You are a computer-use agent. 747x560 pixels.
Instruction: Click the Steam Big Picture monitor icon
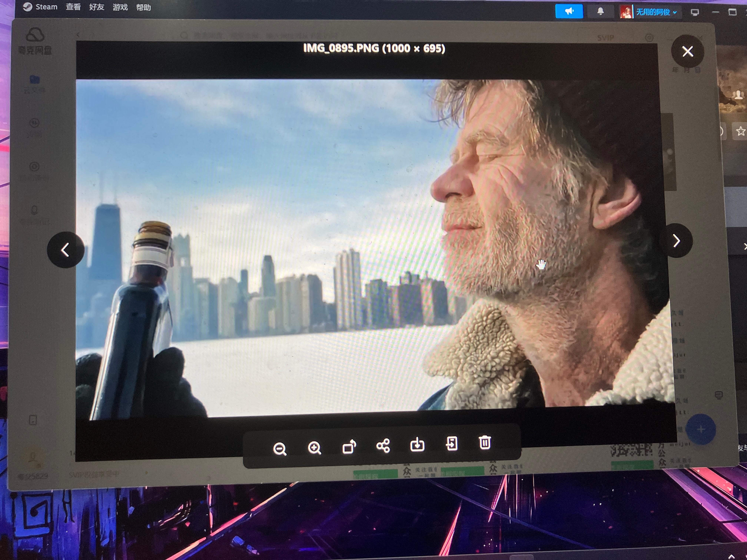(x=695, y=12)
